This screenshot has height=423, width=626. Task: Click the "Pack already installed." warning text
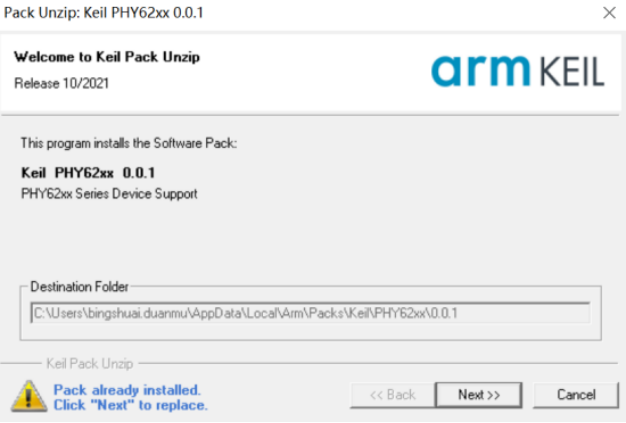pos(127,389)
